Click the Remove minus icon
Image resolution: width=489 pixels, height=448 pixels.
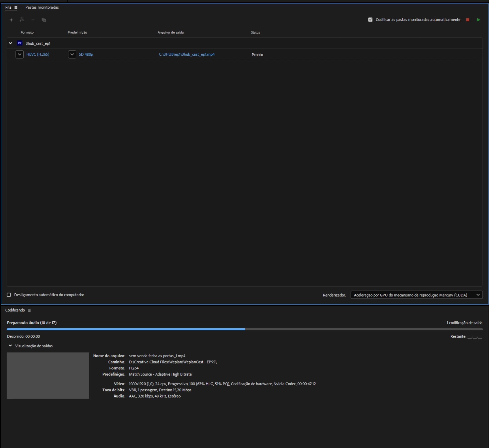coord(33,20)
